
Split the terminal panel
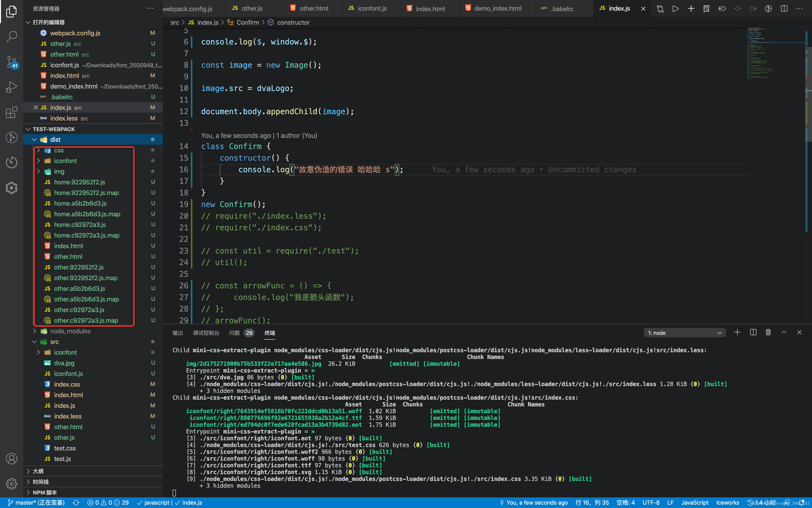pos(753,332)
